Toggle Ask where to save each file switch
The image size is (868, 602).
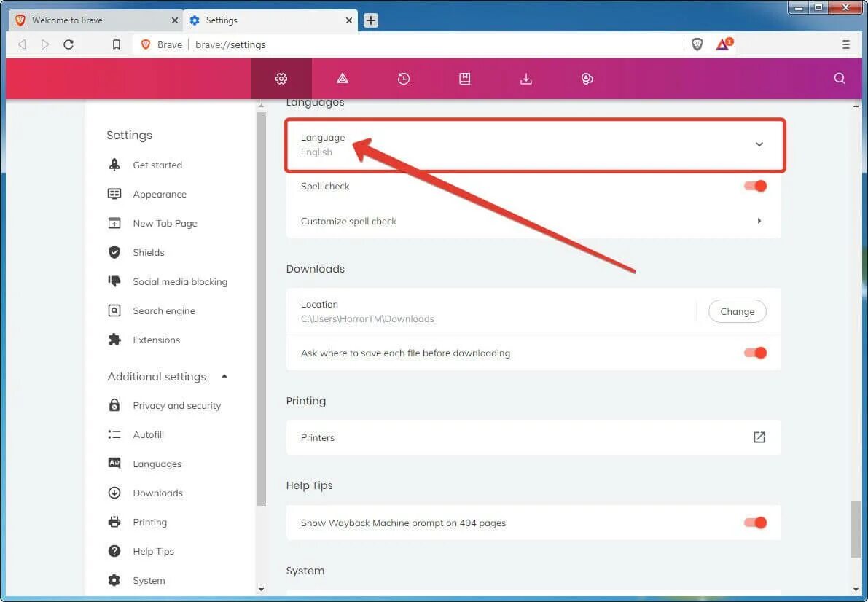click(756, 353)
